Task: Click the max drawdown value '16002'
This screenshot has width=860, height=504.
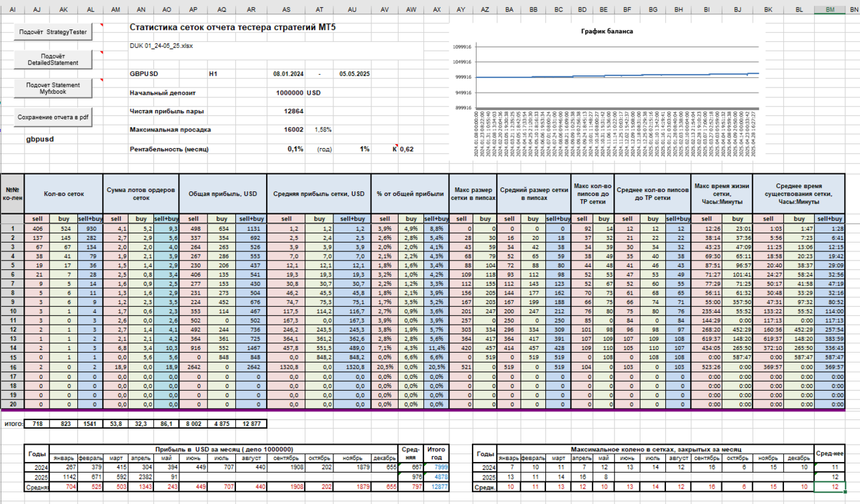Action: click(294, 130)
